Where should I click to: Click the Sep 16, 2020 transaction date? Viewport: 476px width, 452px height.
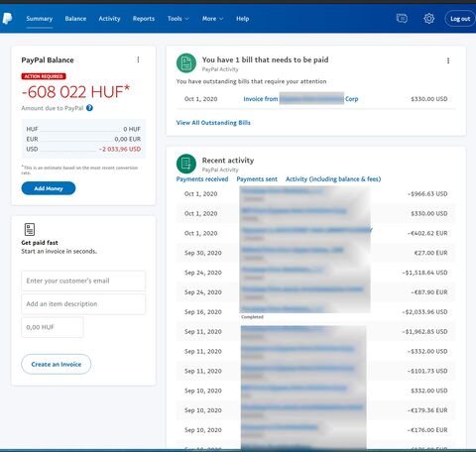tap(203, 312)
